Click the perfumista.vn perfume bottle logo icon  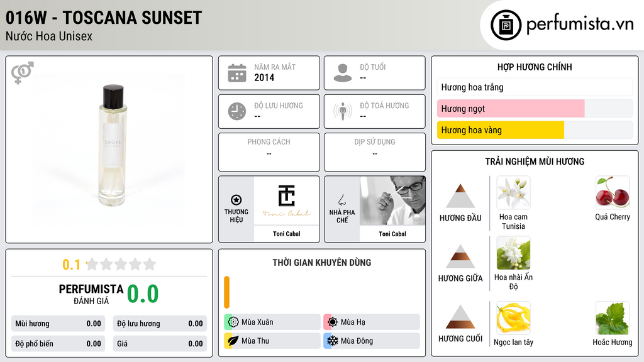coord(506,25)
